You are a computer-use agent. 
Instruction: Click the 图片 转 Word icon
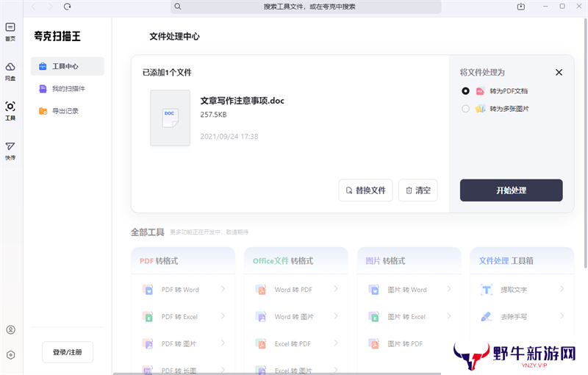tap(374, 289)
